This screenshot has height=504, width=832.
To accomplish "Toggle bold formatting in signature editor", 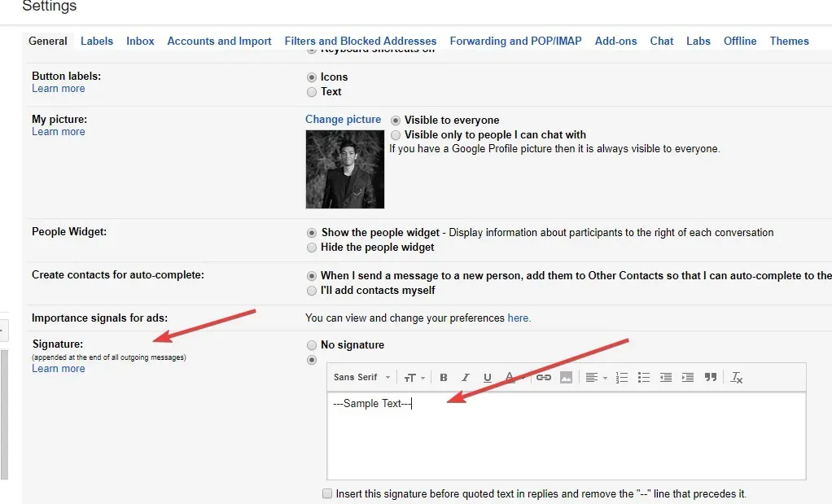I will (x=444, y=377).
